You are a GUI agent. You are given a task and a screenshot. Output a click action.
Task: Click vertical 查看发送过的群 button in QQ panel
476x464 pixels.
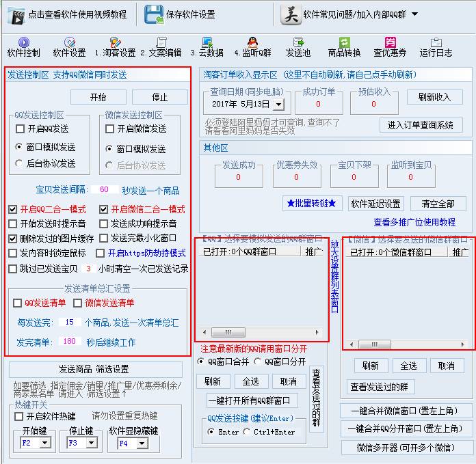coord(317,398)
